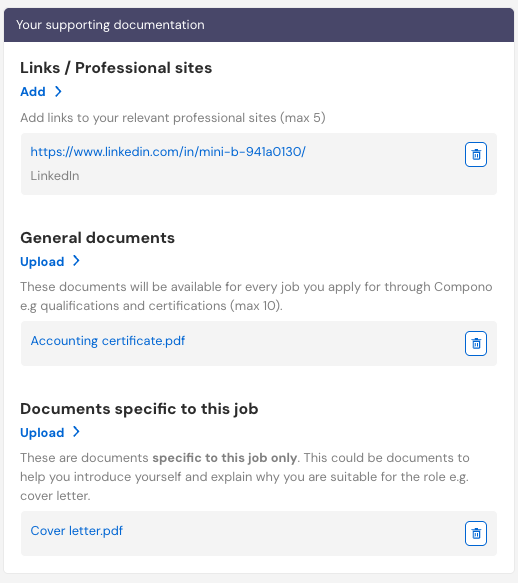Upload a document specific to this job

coord(42,433)
